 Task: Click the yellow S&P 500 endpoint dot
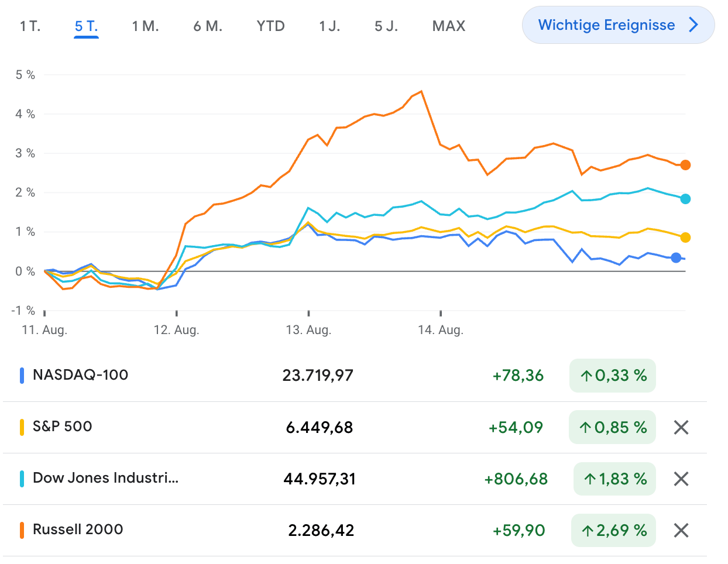point(685,238)
